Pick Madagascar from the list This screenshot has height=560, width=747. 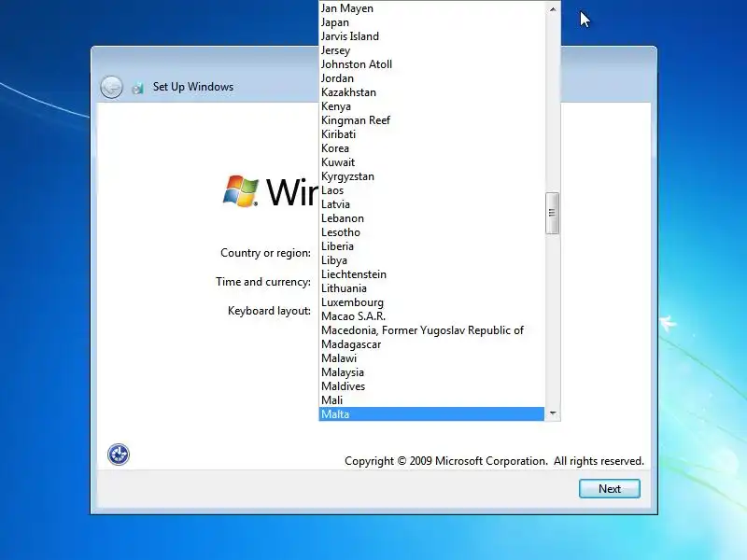point(431,344)
